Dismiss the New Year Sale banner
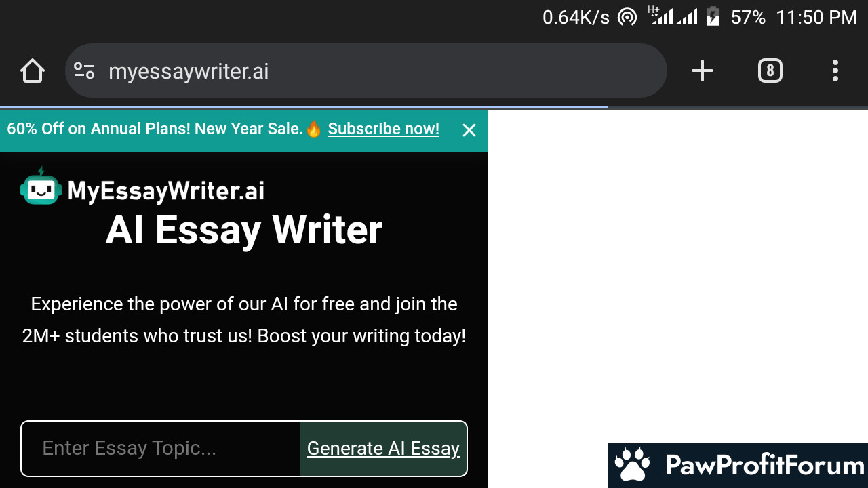 (x=469, y=130)
